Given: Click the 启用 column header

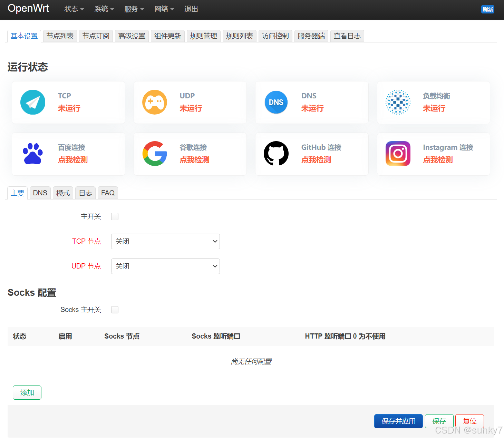Looking at the screenshot, I should point(65,336).
